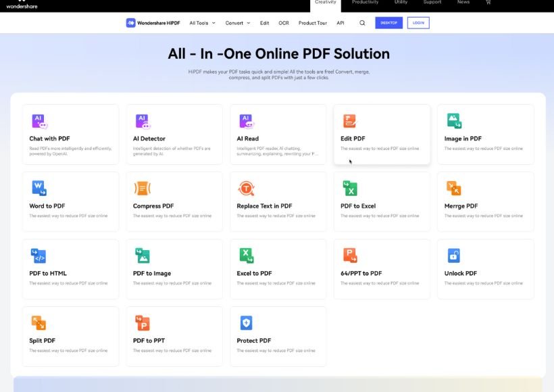
Task: Click the AI Read icon
Action: 247,121
